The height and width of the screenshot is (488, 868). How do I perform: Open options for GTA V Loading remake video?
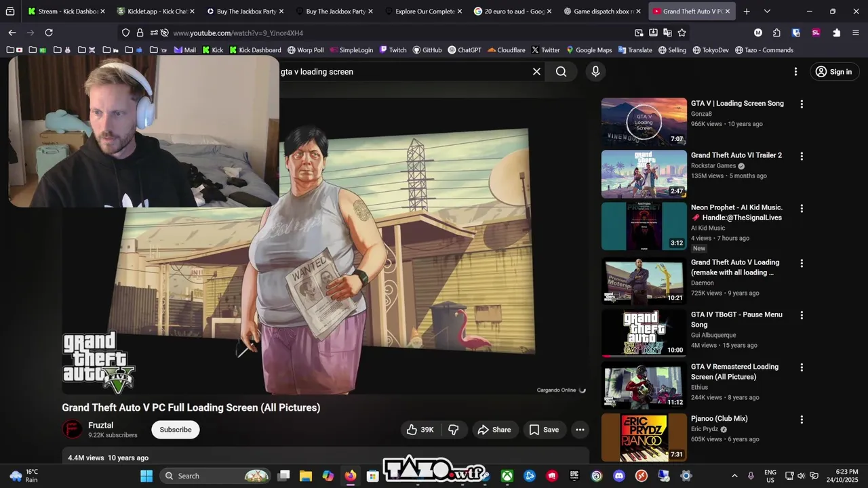click(802, 263)
